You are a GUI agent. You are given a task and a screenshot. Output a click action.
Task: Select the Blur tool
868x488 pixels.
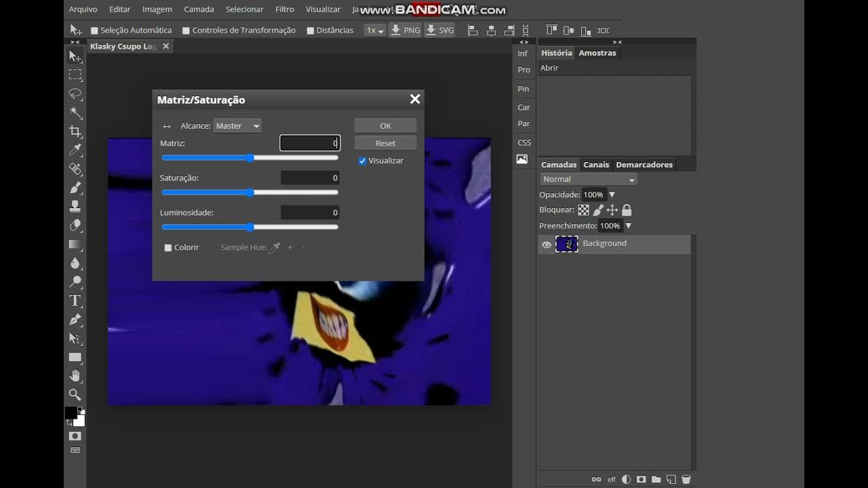[x=75, y=263]
